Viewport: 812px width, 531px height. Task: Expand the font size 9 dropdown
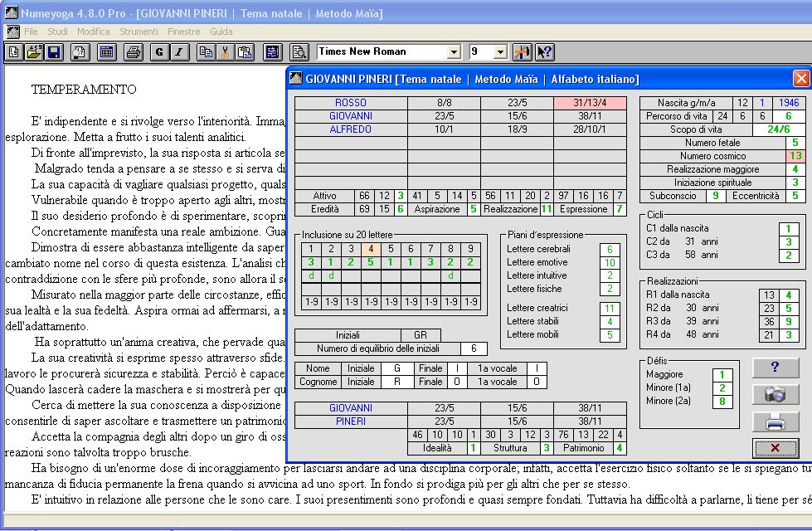[499, 52]
